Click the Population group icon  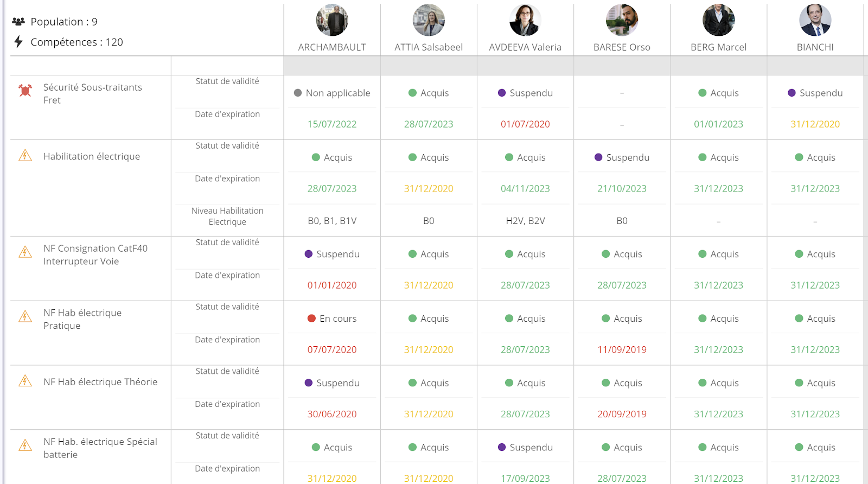[x=18, y=22]
